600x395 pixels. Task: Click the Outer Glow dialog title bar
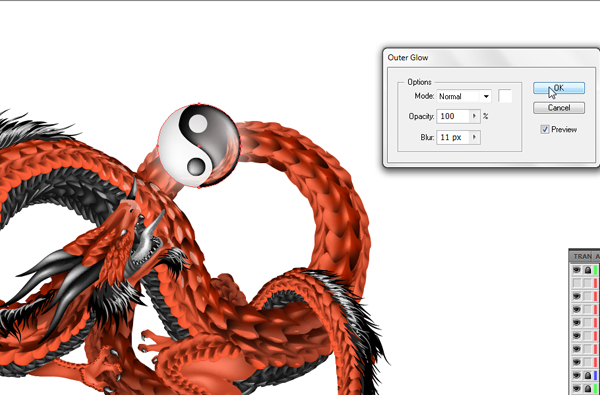(x=491, y=57)
